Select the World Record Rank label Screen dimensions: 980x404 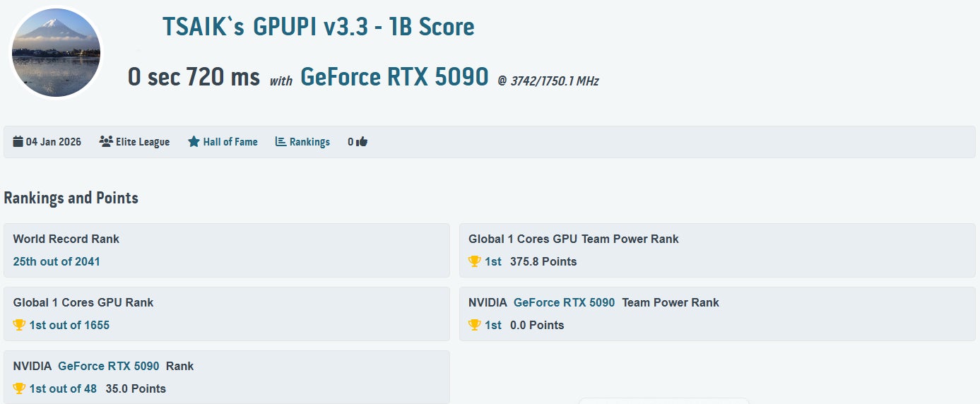(x=66, y=239)
